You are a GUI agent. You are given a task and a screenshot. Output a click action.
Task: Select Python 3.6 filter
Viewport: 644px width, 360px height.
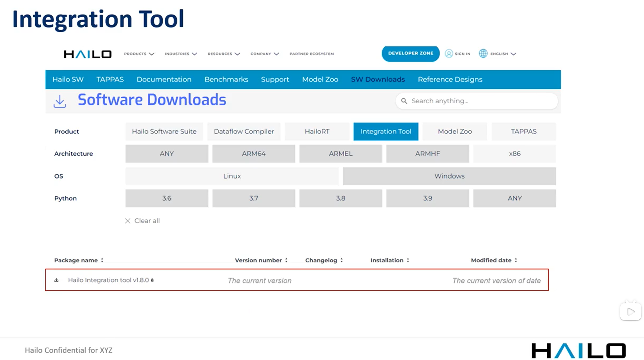tap(167, 198)
